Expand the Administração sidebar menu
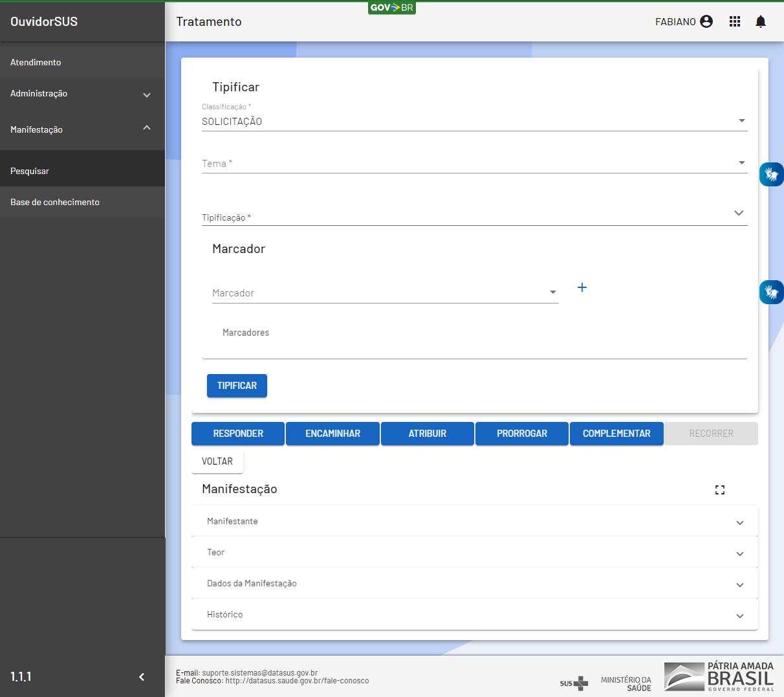This screenshot has width=784, height=697. 82,94
